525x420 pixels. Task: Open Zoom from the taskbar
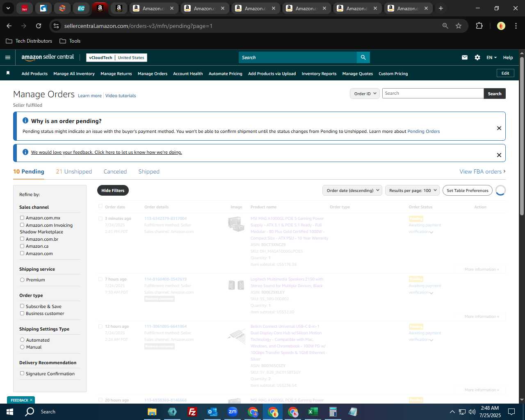click(x=233, y=412)
